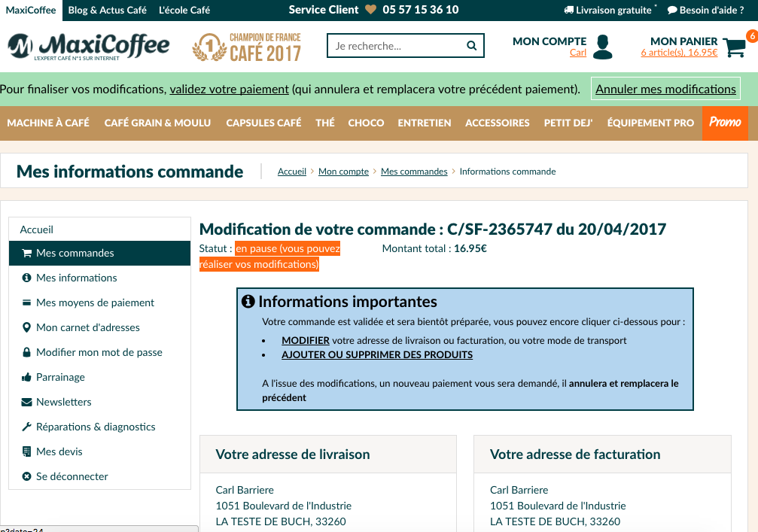
Task: Open Mes moyens de paiement
Action: tap(100, 302)
